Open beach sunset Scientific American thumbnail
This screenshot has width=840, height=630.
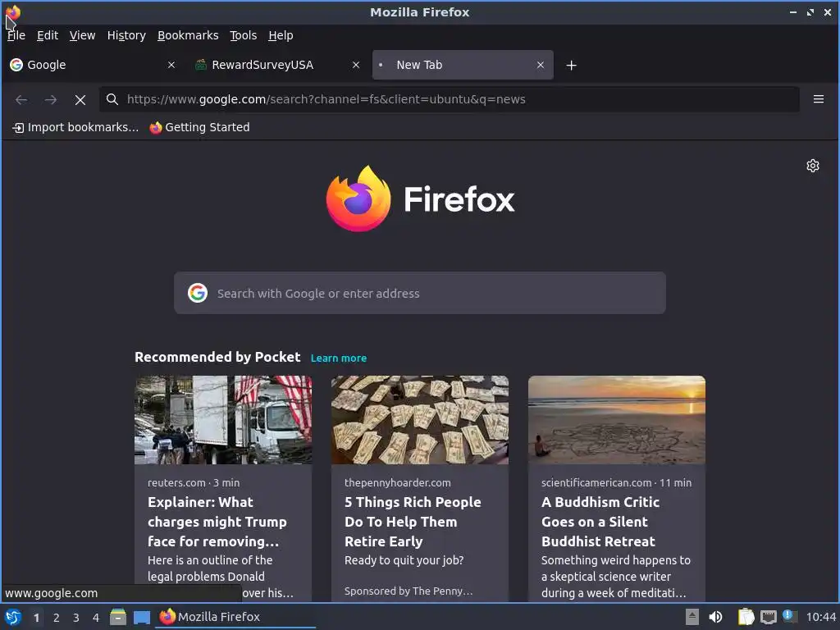[617, 420]
